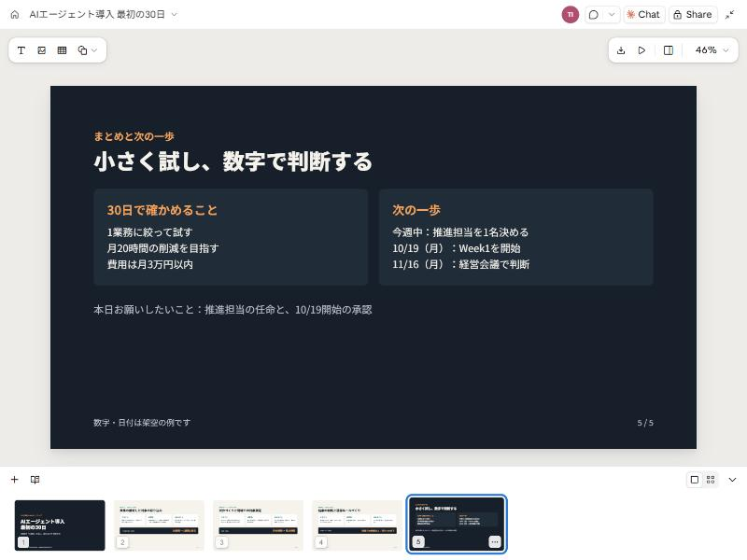This screenshot has width=747, height=560.
Task: Download the presentation with the export icon
Action: click(621, 50)
